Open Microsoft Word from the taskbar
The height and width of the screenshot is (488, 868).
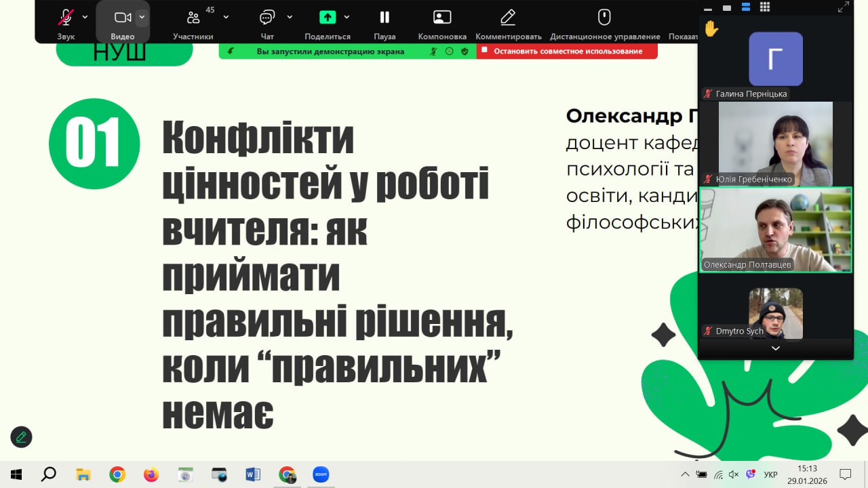(x=252, y=474)
